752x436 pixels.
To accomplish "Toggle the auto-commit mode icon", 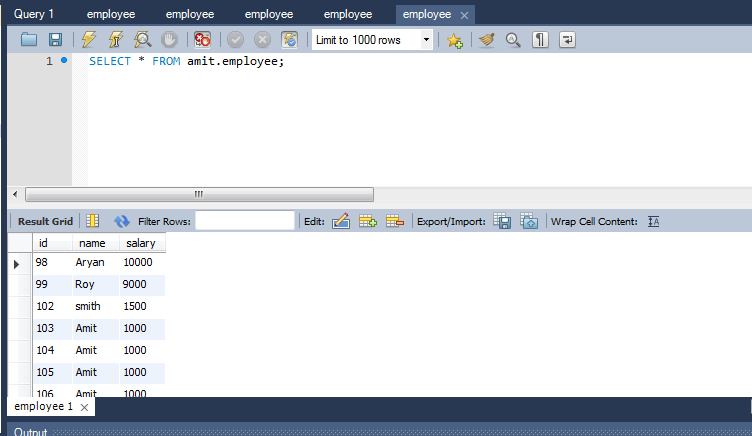I will coord(290,40).
